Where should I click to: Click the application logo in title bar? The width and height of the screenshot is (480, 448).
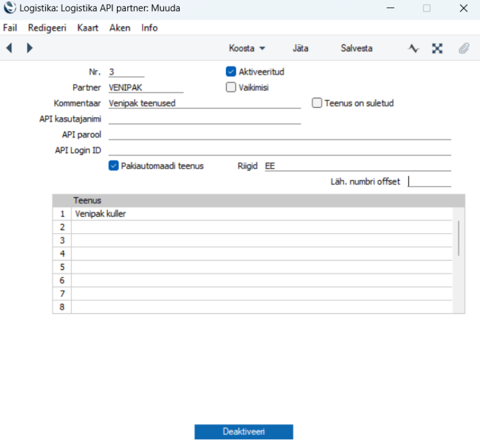tap(10, 8)
